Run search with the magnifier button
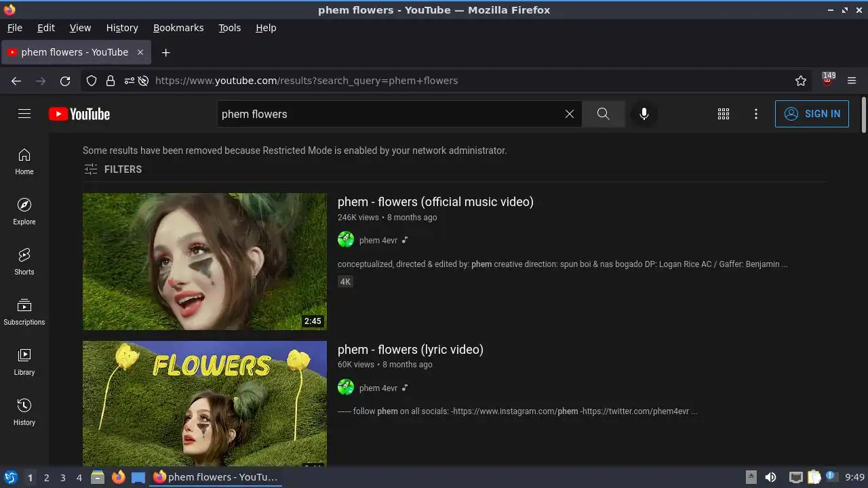Screen dimensions: 868x488 pos(603,114)
